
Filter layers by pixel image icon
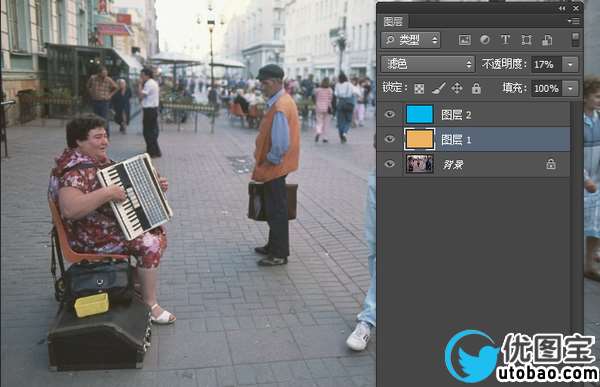465,40
